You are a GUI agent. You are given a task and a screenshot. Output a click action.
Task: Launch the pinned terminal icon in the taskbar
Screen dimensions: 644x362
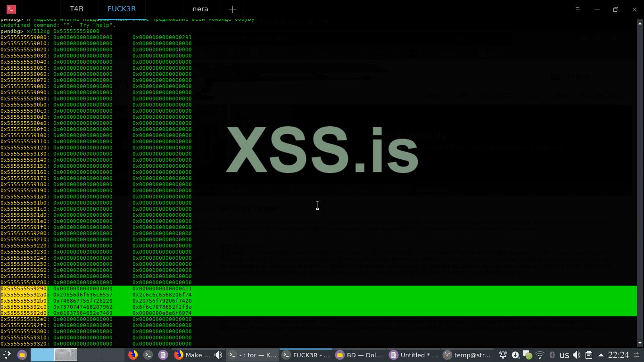pyautogui.click(x=148, y=355)
